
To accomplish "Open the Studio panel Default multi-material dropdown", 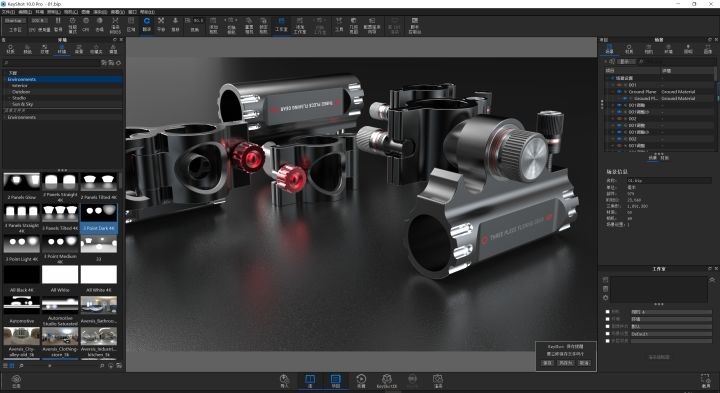I will click(x=671, y=334).
